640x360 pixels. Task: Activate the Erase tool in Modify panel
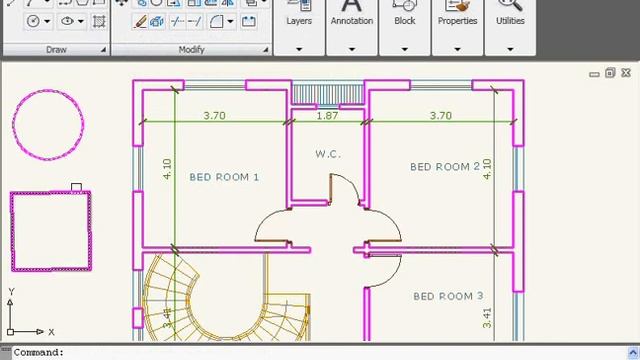click(x=140, y=21)
